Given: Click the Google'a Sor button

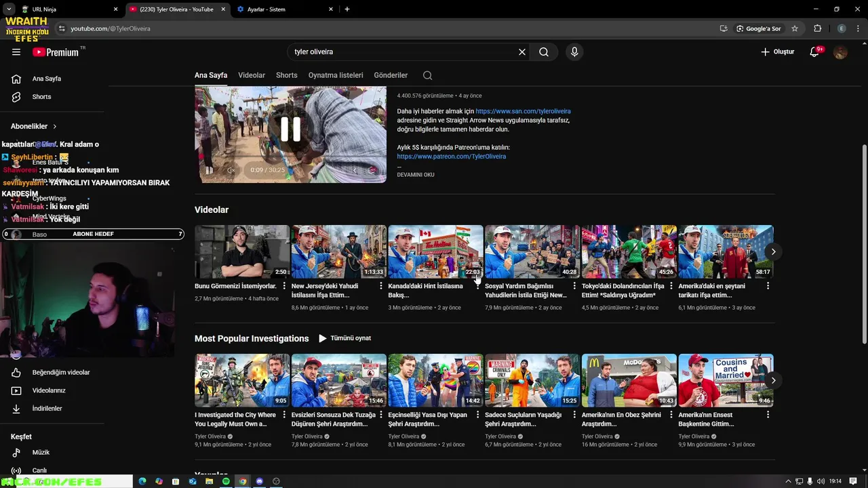Looking at the screenshot, I should coord(758,28).
